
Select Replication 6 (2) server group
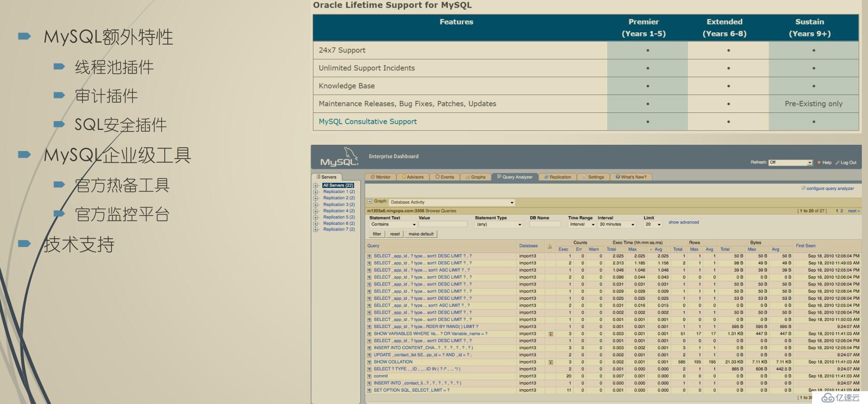tap(339, 223)
